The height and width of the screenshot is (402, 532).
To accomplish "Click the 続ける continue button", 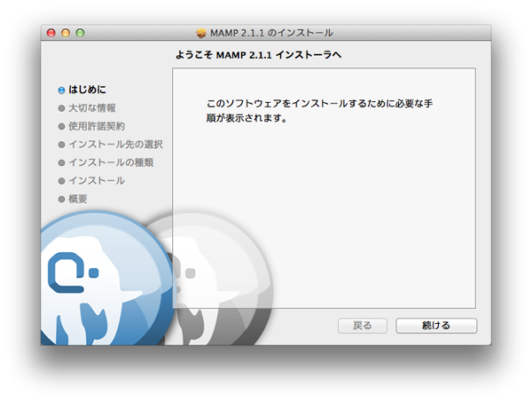I will (x=436, y=326).
